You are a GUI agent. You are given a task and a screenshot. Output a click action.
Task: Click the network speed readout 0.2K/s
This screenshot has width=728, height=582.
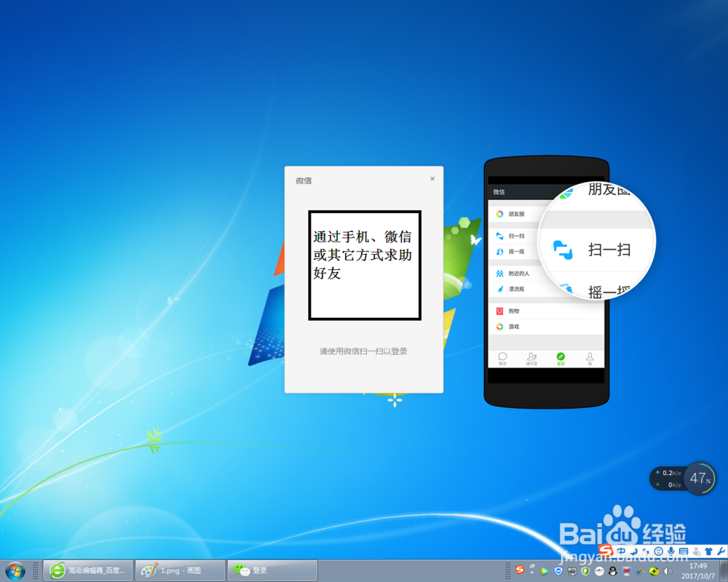[x=668, y=473]
